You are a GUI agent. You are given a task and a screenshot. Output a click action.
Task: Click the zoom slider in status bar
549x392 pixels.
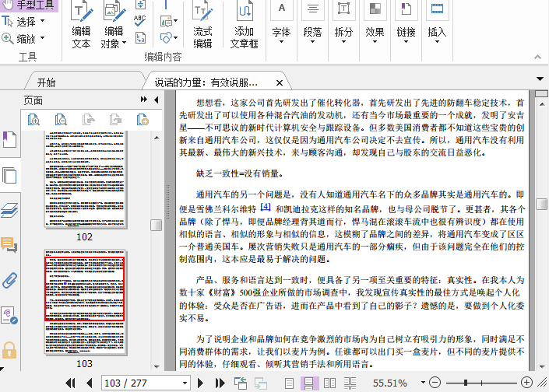click(466, 383)
